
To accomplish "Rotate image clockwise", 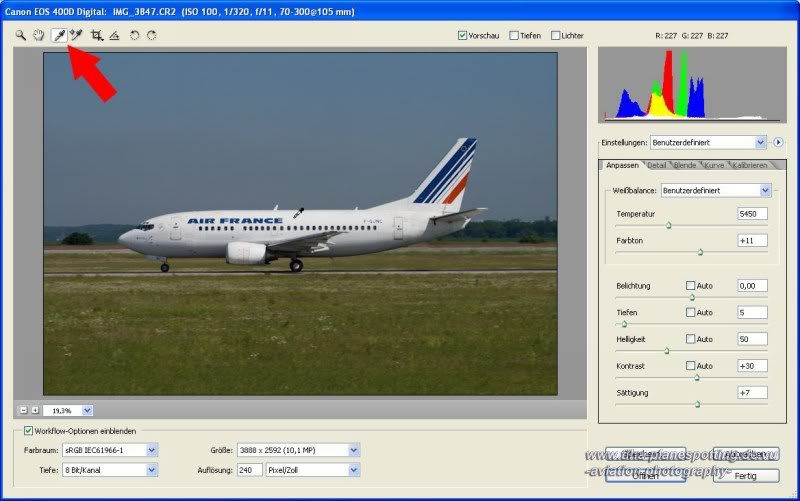I will [x=152, y=35].
